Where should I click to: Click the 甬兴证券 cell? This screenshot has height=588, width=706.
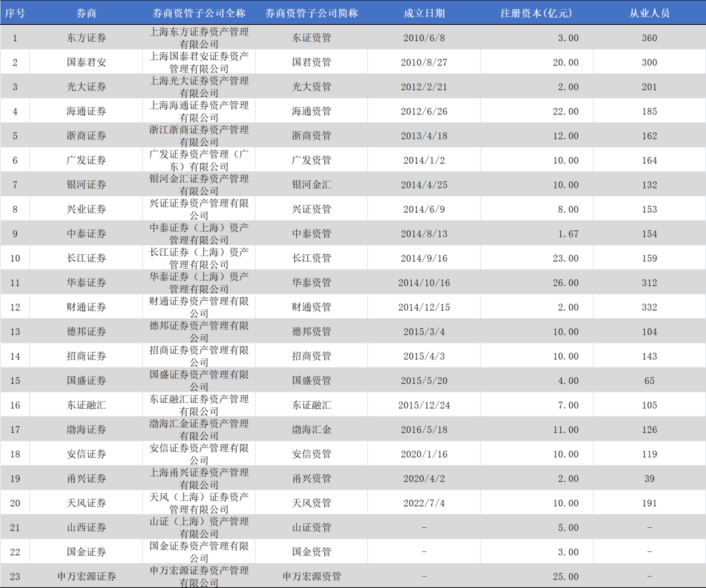coord(86,479)
